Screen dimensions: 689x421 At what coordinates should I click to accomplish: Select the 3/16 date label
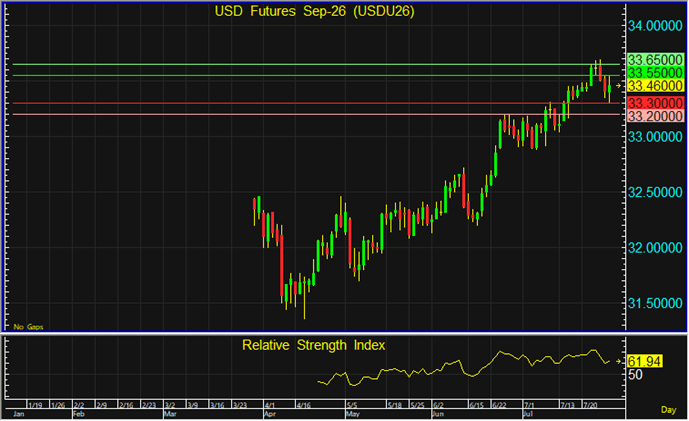(x=217, y=405)
